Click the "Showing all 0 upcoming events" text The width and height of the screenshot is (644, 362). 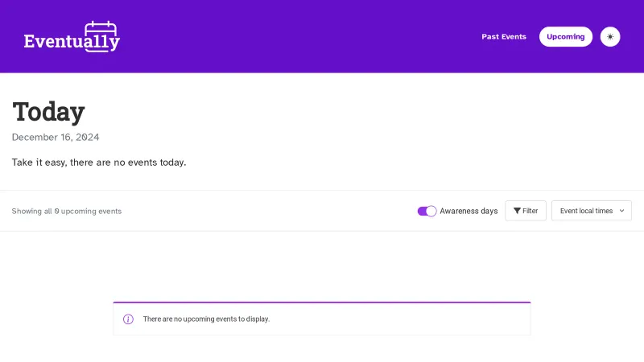click(67, 211)
